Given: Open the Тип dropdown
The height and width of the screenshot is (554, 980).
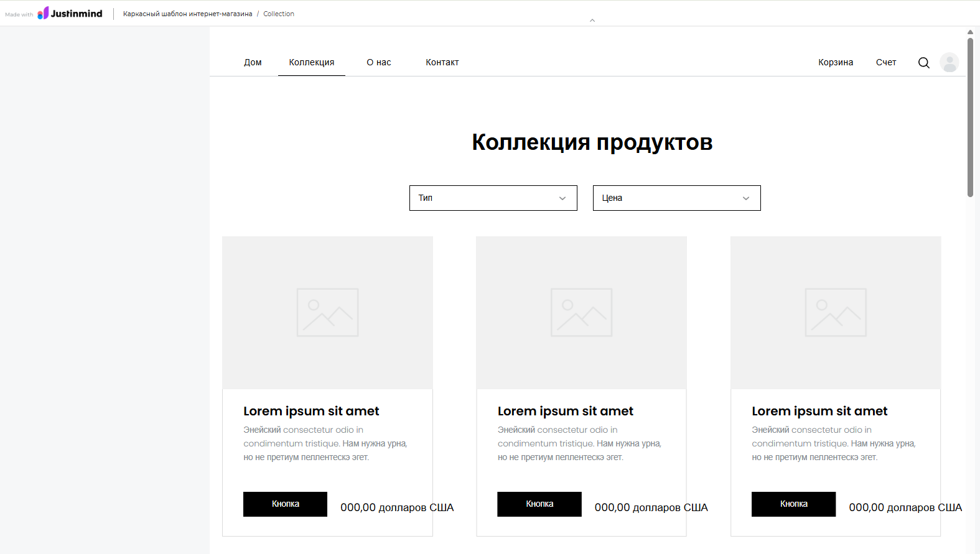Looking at the screenshot, I should coord(493,198).
